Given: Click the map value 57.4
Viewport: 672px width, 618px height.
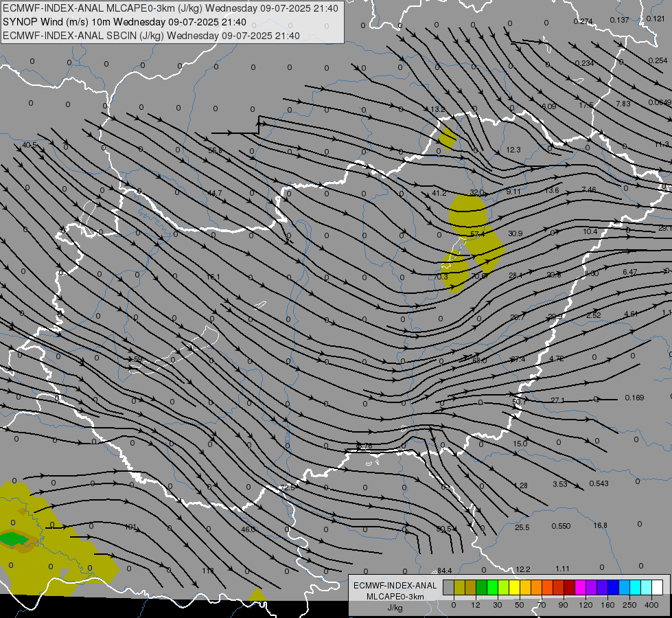Looking at the screenshot, I should (478, 234).
